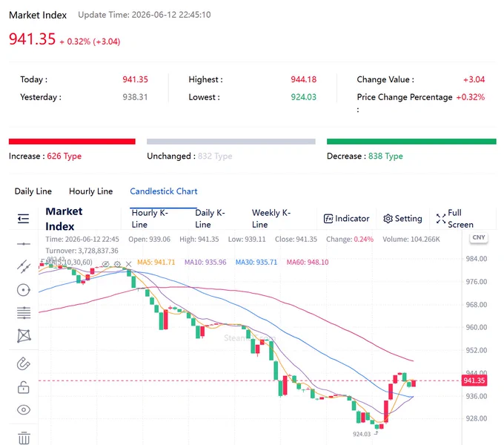Open the Indicator menu

346,219
